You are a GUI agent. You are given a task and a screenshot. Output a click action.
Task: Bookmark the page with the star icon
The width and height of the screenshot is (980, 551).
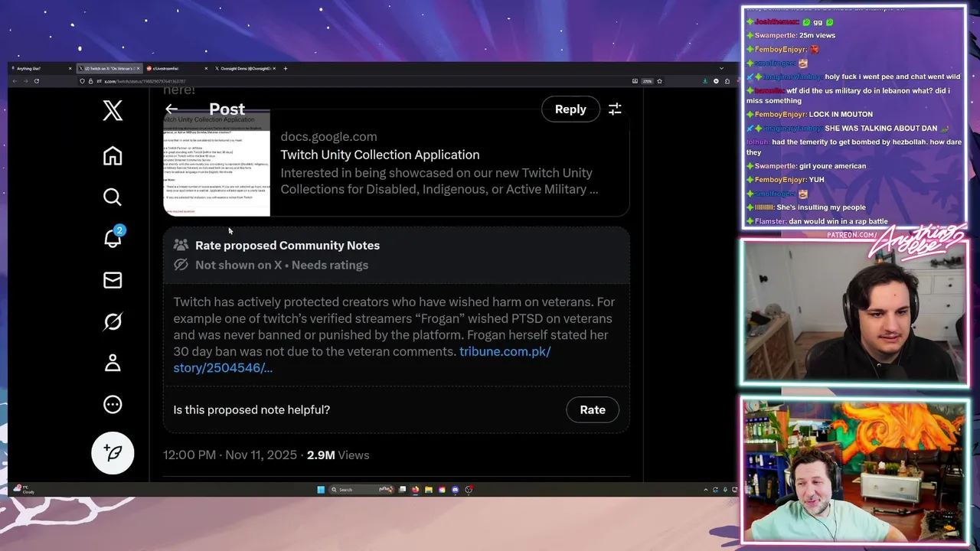659,81
